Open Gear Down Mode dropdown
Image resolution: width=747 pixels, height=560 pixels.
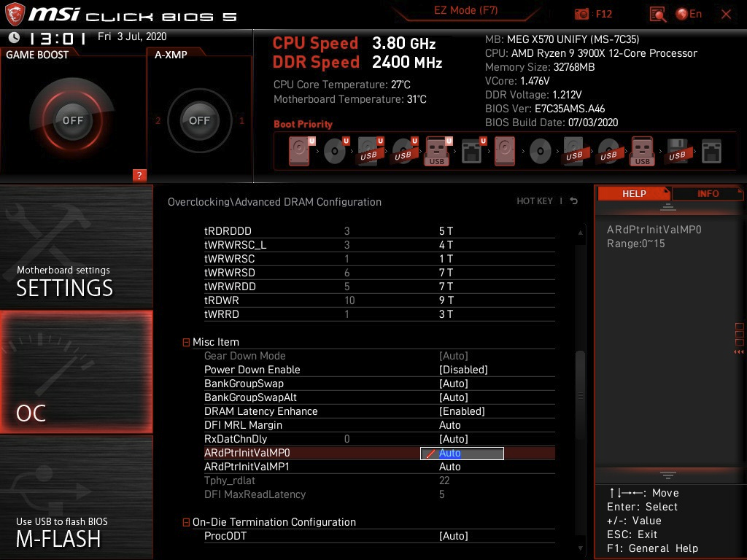[454, 356]
